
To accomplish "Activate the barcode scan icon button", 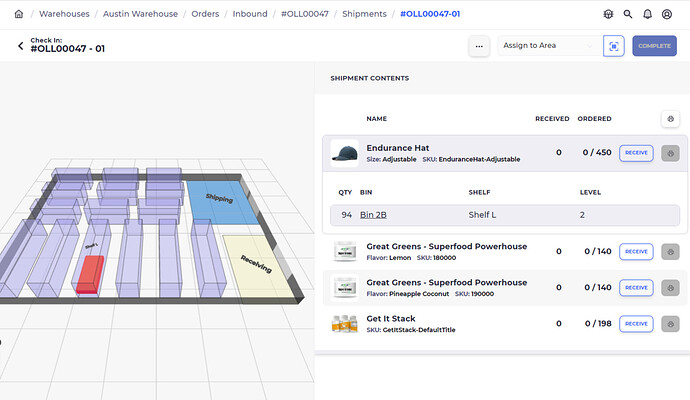I will pos(613,46).
